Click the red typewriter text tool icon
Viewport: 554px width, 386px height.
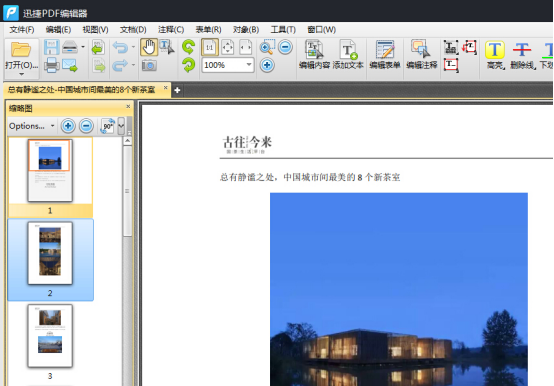point(451,66)
